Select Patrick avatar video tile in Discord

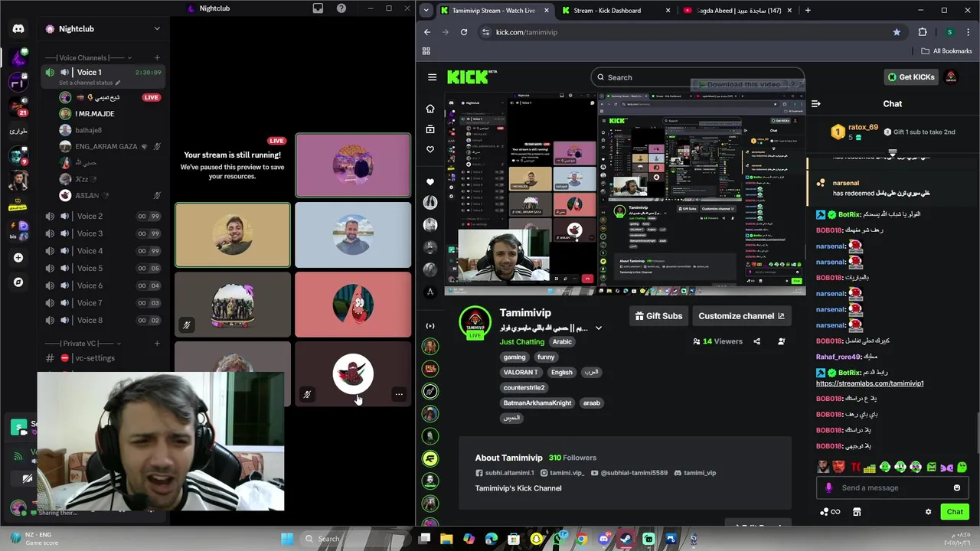click(x=353, y=305)
